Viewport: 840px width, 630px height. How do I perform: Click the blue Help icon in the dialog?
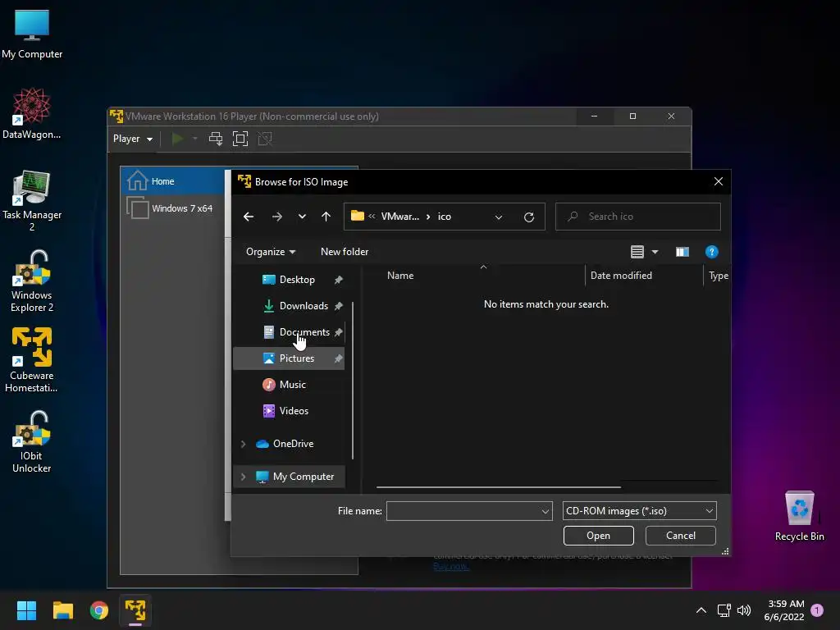point(711,252)
